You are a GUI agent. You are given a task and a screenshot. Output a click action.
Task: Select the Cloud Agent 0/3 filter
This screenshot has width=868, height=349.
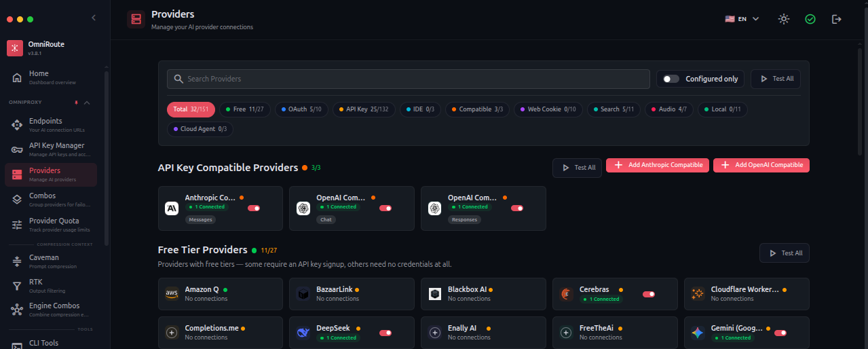point(200,129)
